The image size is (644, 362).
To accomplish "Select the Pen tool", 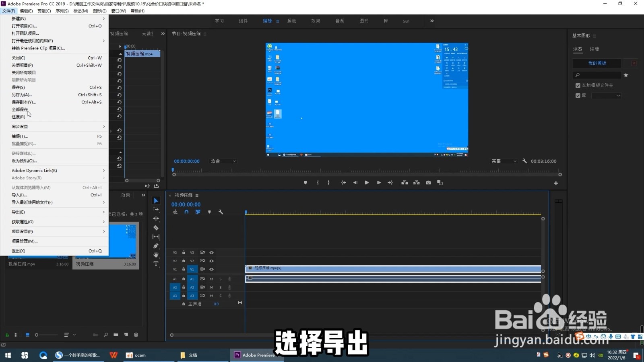I will (x=156, y=246).
